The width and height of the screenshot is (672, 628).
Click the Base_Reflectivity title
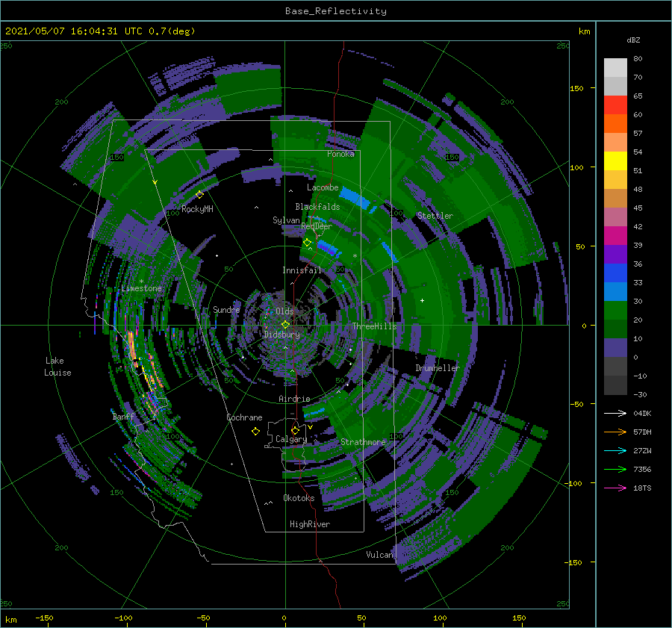(x=336, y=11)
